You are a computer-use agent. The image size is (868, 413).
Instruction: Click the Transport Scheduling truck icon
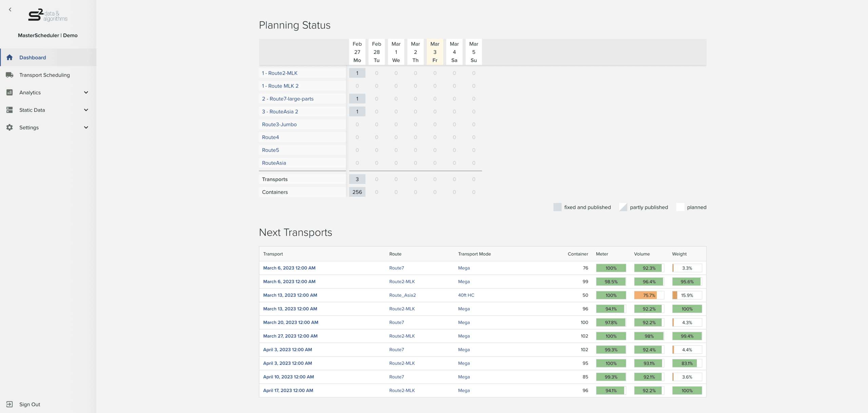point(9,75)
